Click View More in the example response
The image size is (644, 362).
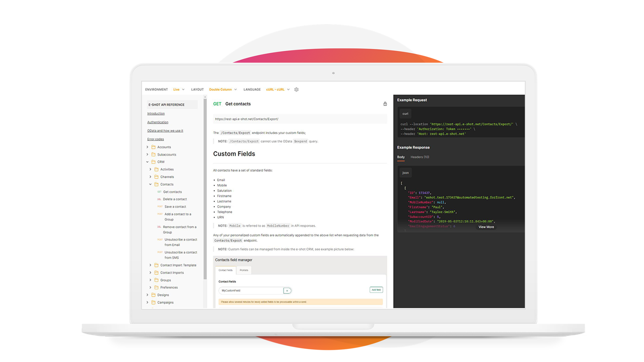coord(486,227)
